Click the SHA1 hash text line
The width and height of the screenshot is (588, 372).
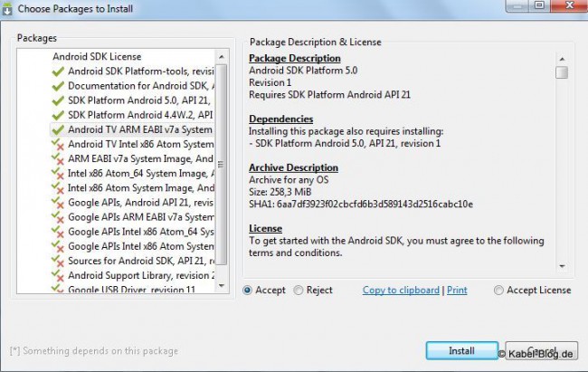tap(361, 205)
